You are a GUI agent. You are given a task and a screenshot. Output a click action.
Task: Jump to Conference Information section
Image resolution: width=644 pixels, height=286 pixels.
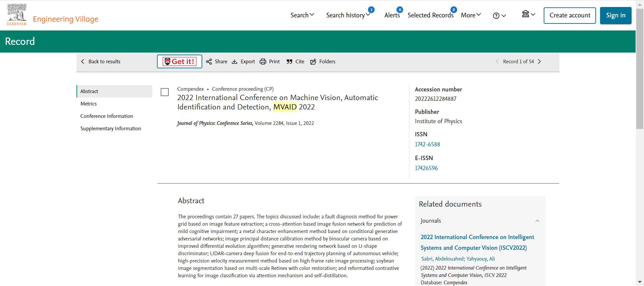114,116
